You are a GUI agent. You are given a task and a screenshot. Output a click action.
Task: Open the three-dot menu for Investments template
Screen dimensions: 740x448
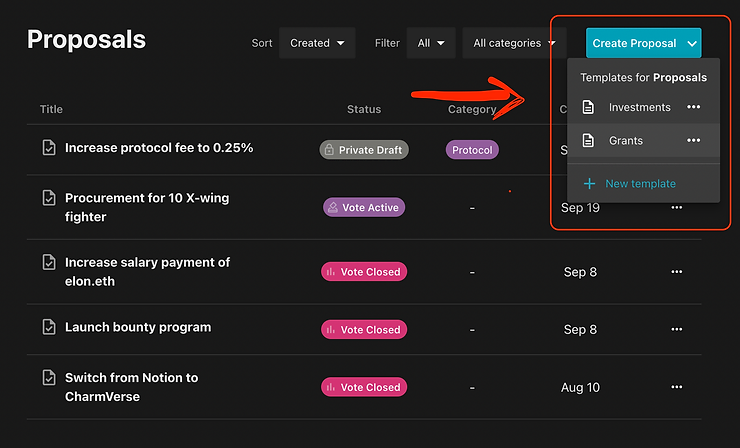693,107
